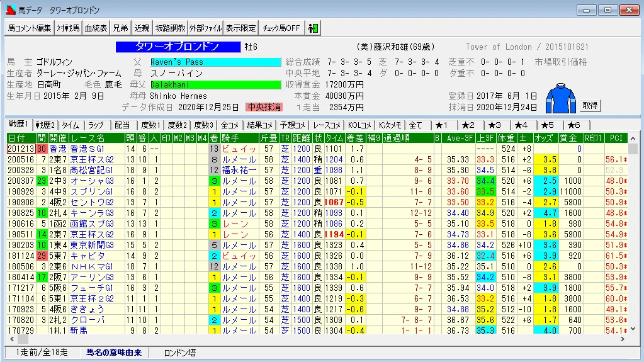Select the ★3 tab

[495, 125]
